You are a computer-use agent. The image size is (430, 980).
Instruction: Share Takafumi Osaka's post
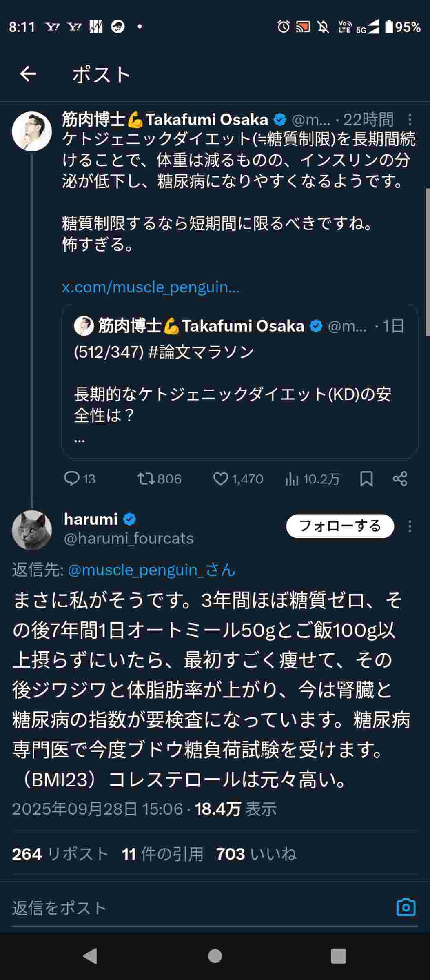[x=400, y=479]
